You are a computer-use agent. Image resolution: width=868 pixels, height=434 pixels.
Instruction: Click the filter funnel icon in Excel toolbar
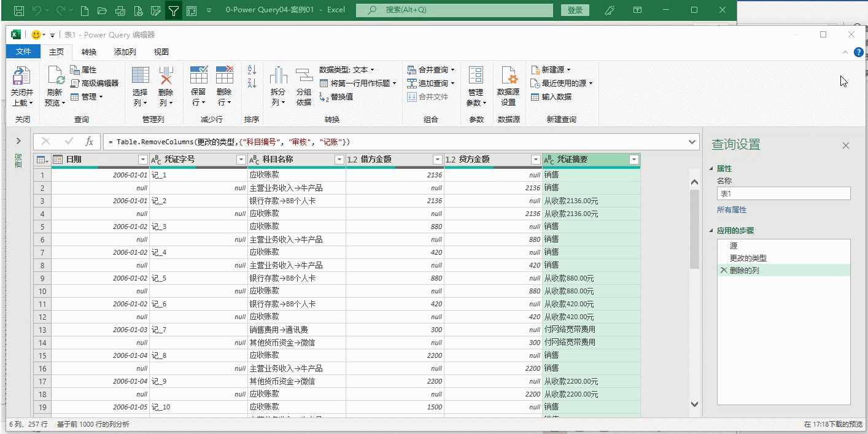174,10
